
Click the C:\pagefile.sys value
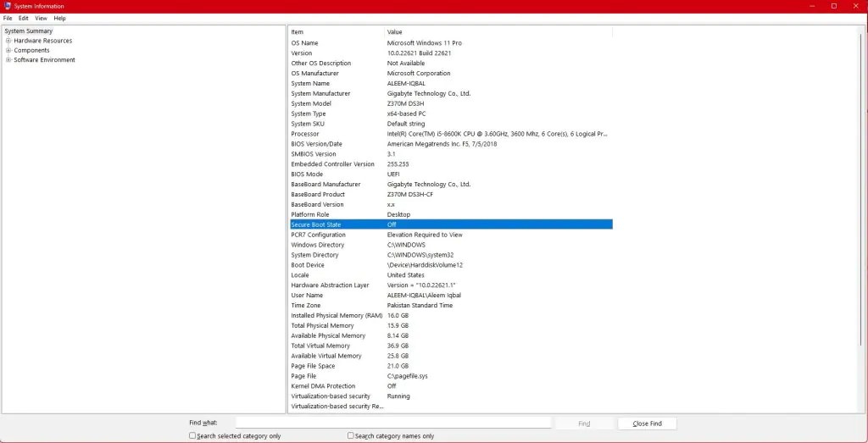click(x=407, y=376)
